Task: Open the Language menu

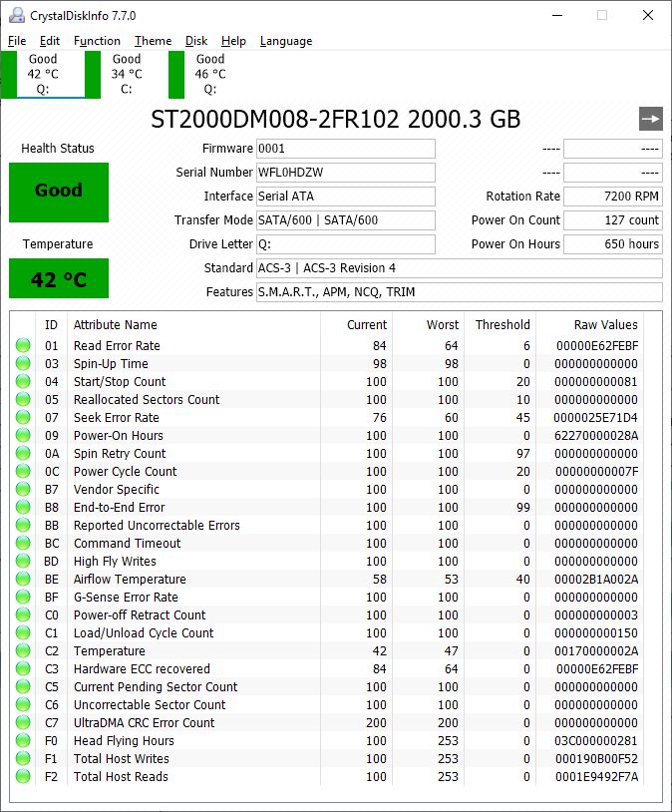Action: 286,41
